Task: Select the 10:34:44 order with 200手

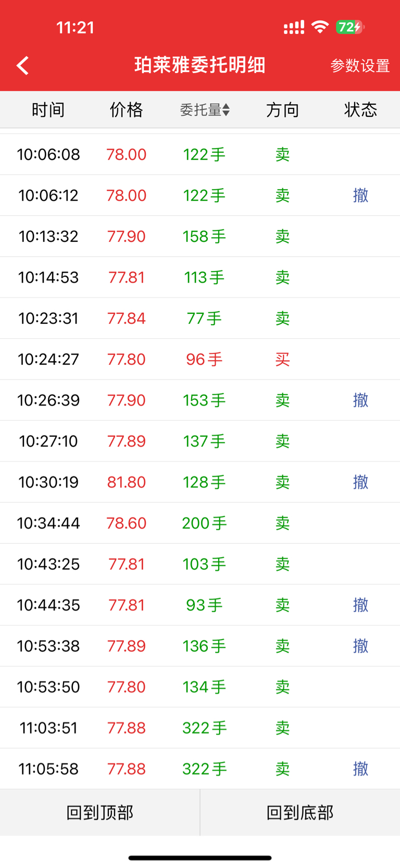Action: [200, 523]
